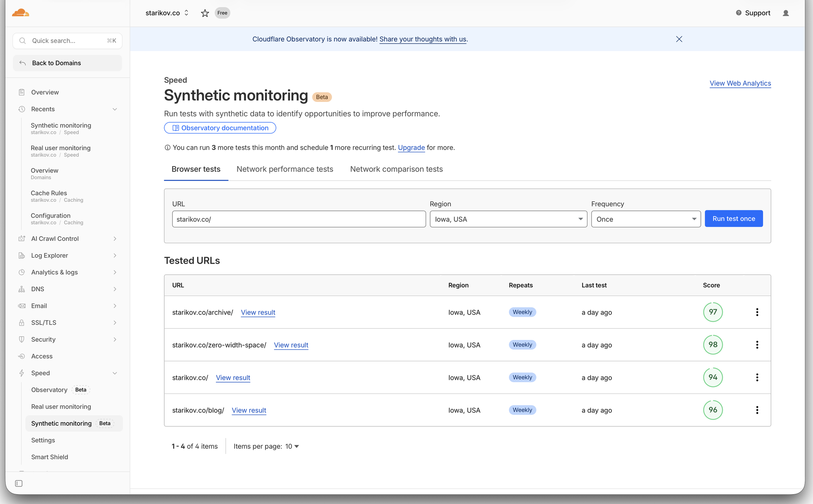
Task: Open actions menu for starikov.co/blog/ row
Action: (x=757, y=410)
